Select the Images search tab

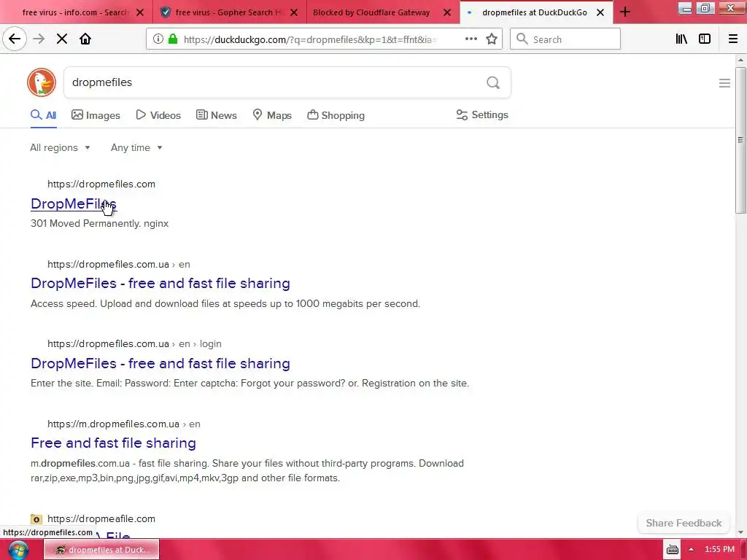(x=96, y=115)
